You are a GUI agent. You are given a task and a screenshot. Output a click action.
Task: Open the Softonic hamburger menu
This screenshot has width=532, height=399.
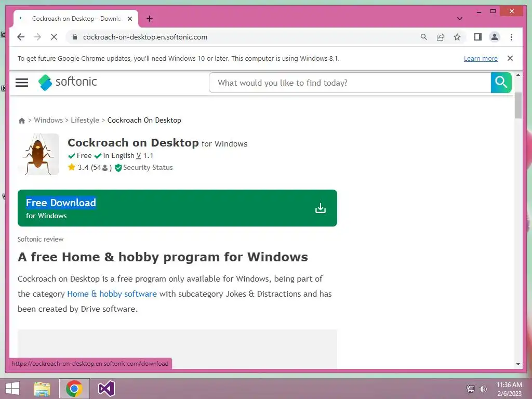click(22, 83)
